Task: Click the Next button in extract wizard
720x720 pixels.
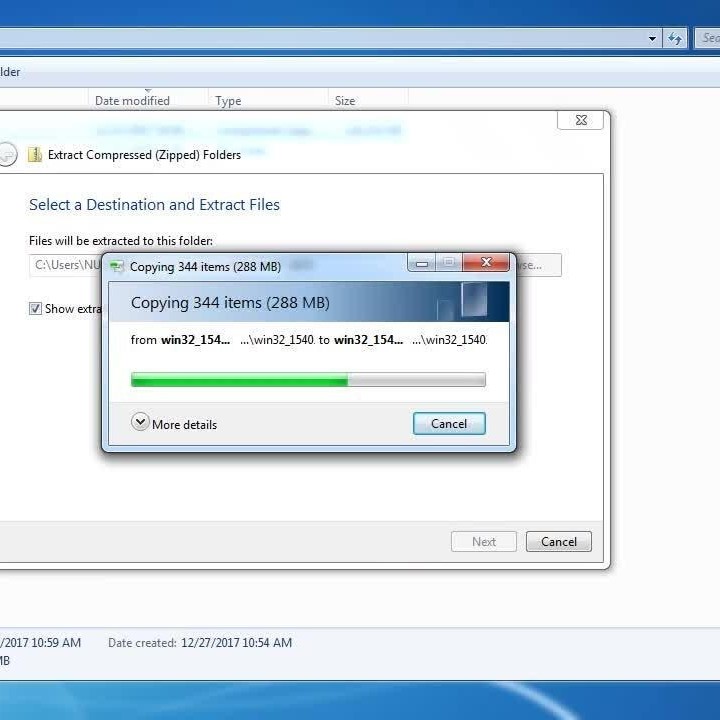Action: [484, 542]
